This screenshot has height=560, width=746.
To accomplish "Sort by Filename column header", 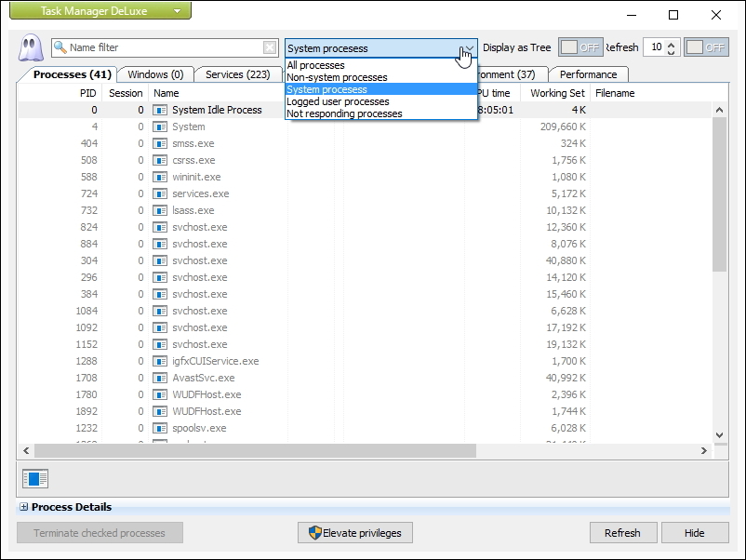I will click(x=615, y=93).
